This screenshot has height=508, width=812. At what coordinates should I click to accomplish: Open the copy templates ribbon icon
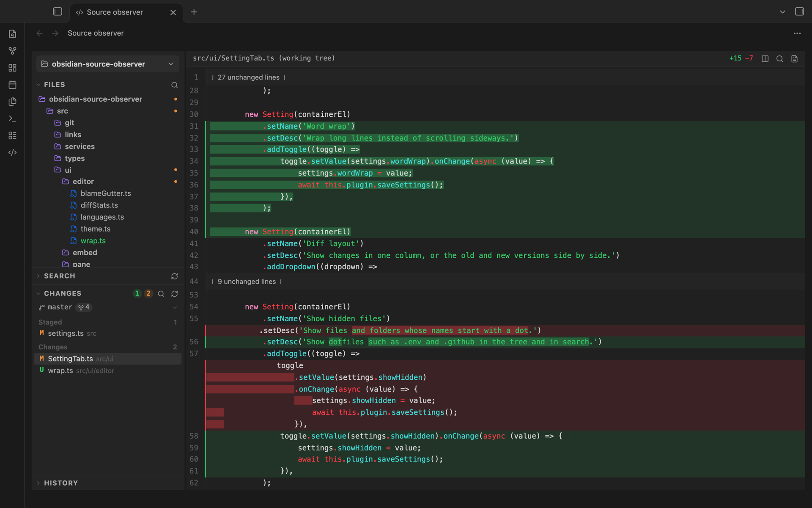(12, 102)
